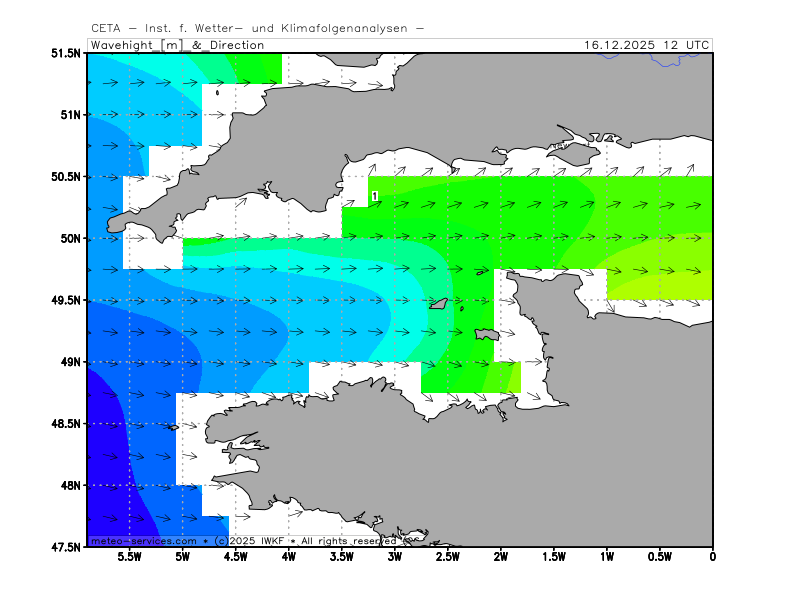Viewport: 800px width, 600px height.
Task: Click the CETA institute header text
Action: click(x=257, y=28)
